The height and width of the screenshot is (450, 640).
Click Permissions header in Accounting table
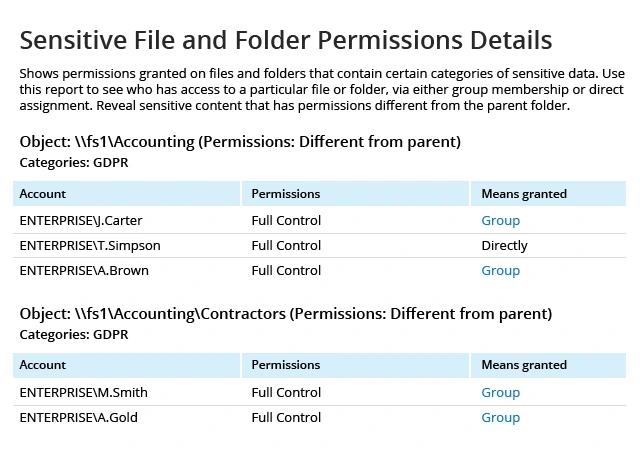point(356,194)
